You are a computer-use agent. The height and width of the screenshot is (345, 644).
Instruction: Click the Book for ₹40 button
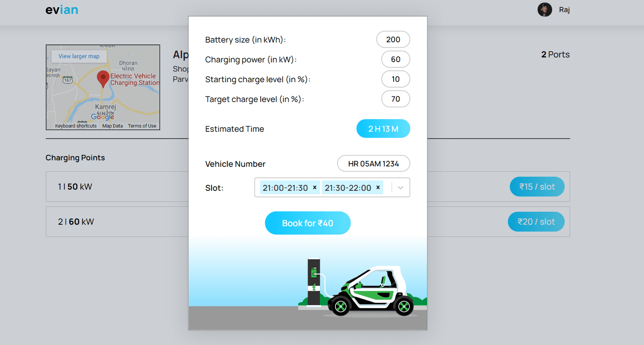308,223
